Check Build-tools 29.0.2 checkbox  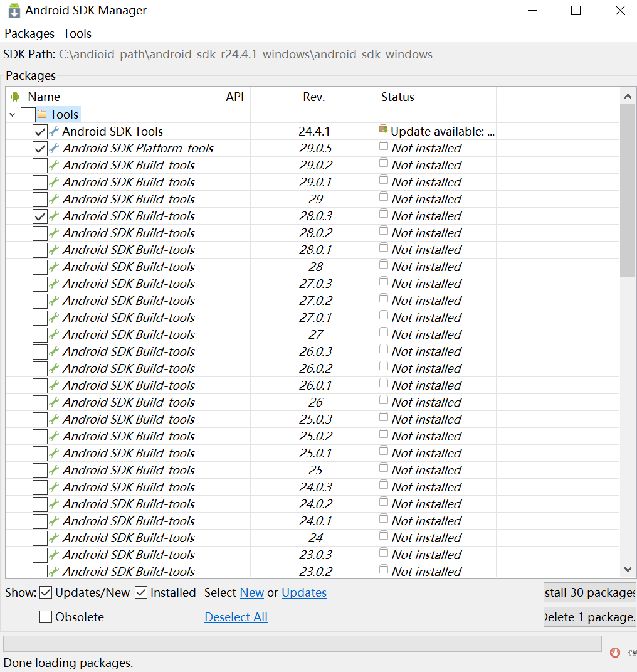pyautogui.click(x=40, y=166)
